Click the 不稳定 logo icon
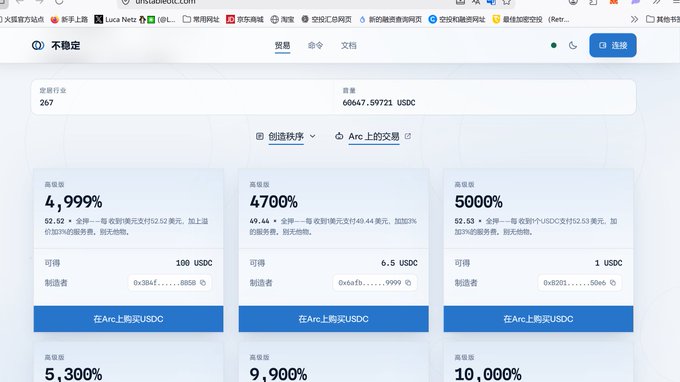Viewport: 680px width, 382px height. pos(38,45)
